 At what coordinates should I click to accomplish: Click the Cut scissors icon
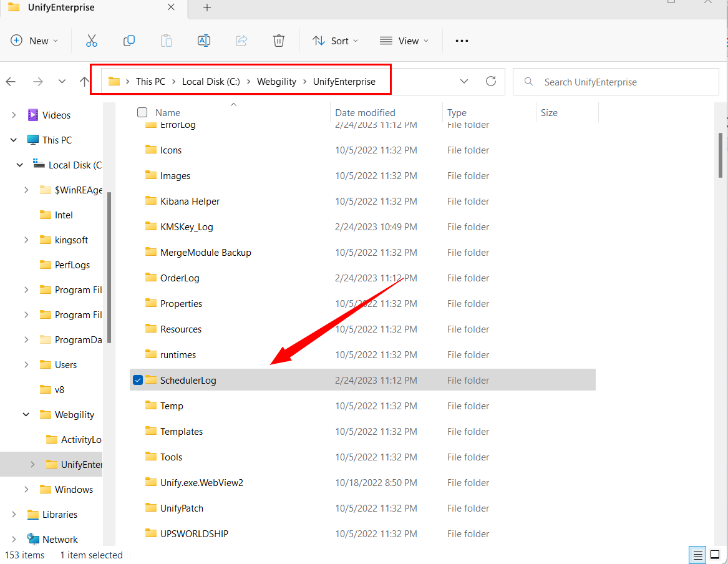[92, 41]
